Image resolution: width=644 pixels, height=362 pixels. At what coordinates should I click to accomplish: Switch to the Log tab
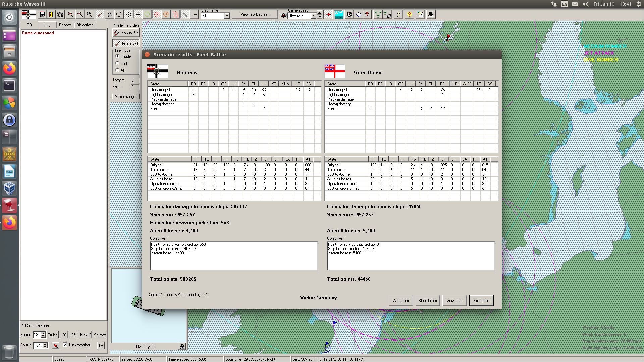click(x=47, y=25)
